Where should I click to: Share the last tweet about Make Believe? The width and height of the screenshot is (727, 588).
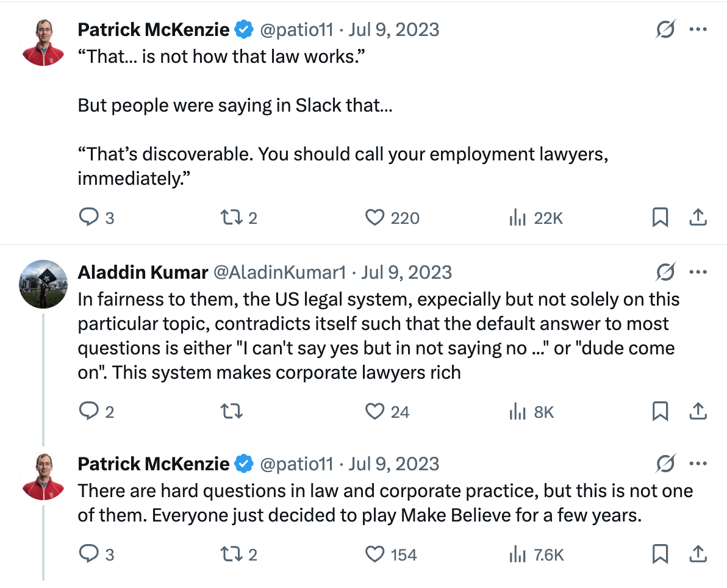(698, 554)
